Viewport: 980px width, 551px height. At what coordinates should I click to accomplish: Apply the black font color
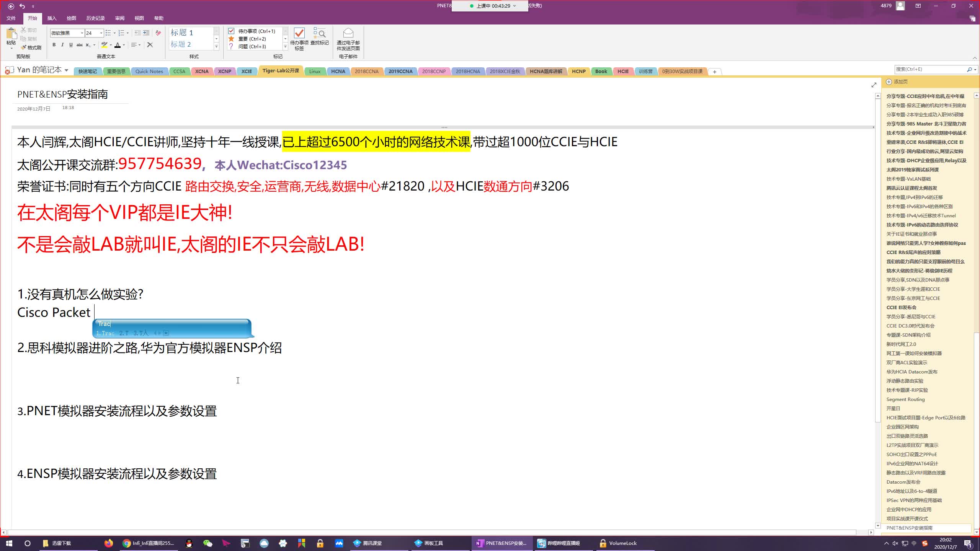118,45
